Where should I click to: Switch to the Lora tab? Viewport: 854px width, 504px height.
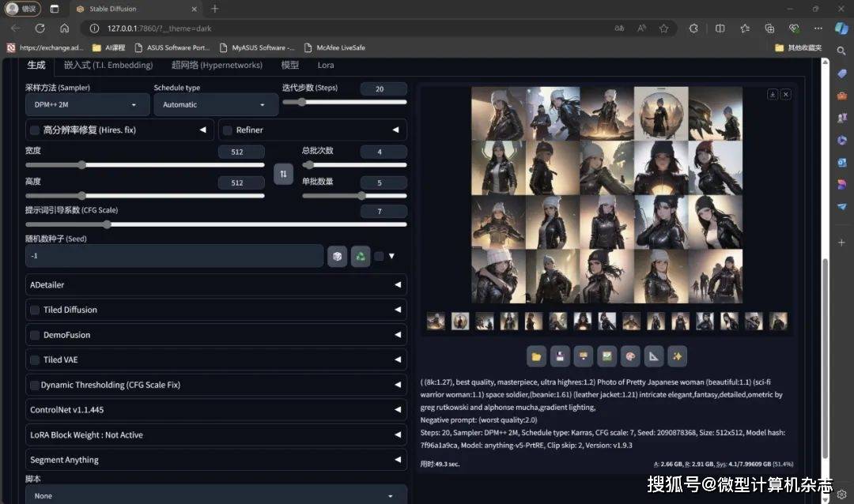click(x=326, y=65)
